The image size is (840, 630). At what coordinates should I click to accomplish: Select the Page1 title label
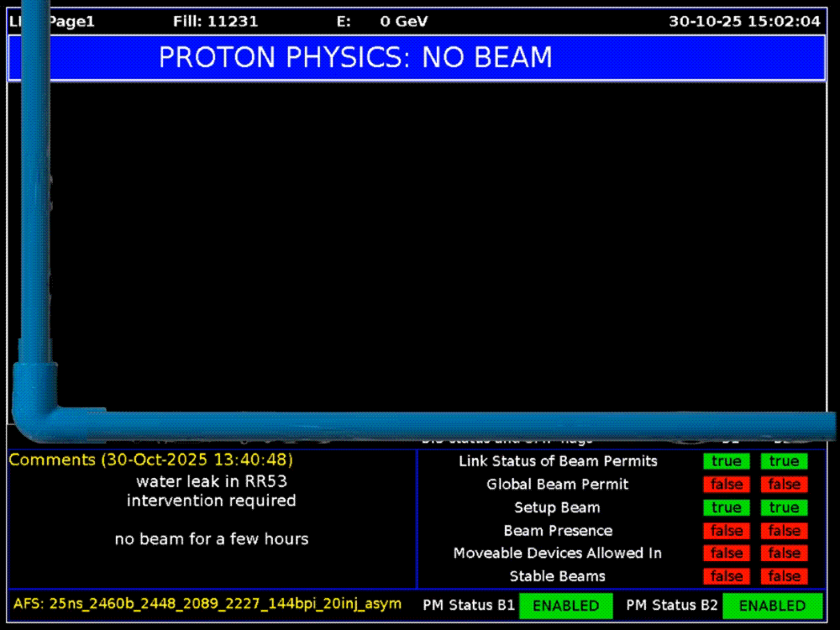71,21
